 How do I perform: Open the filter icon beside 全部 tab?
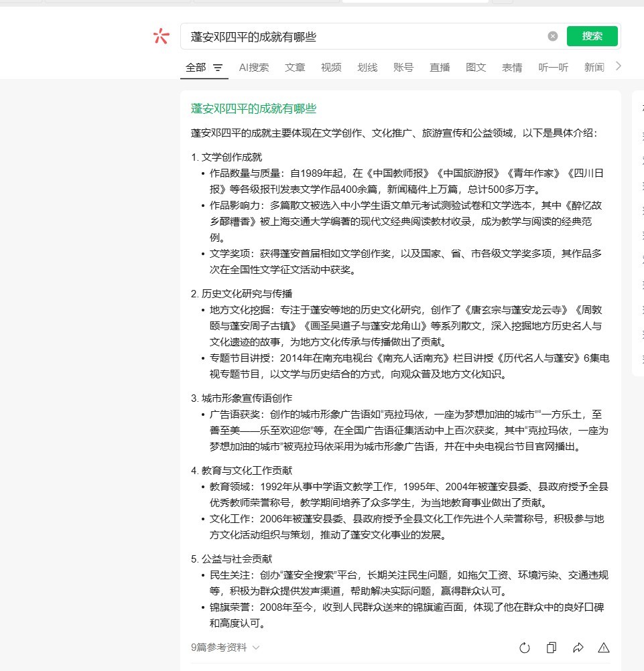point(219,68)
